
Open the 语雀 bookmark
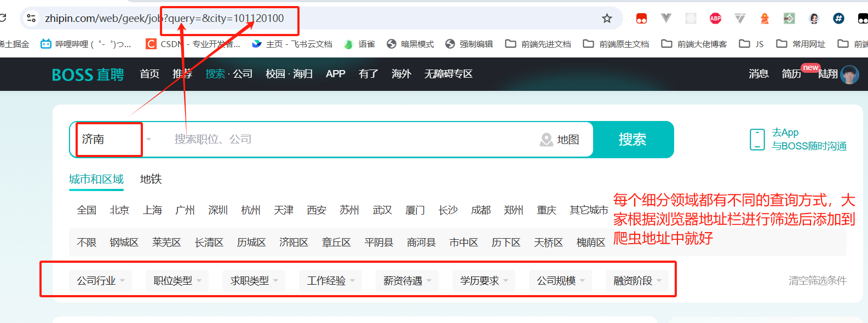359,44
